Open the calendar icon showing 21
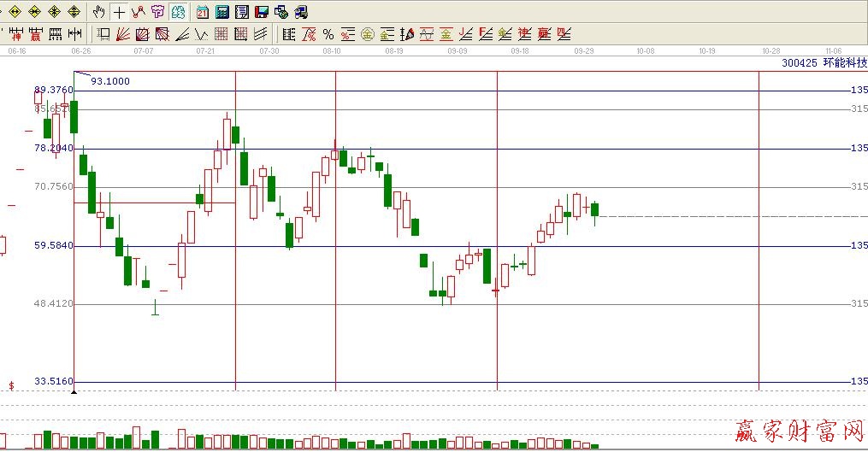The height and width of the screenshot is (452, 868). 202,12
